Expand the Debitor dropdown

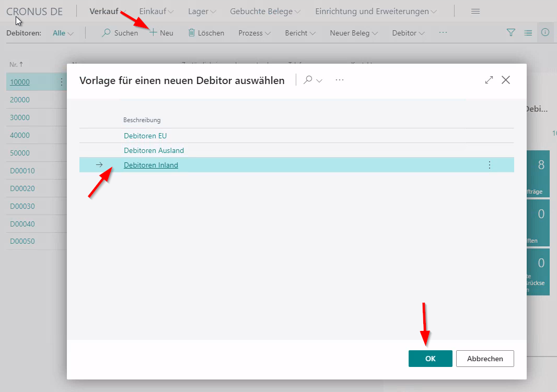coord(408,33)
